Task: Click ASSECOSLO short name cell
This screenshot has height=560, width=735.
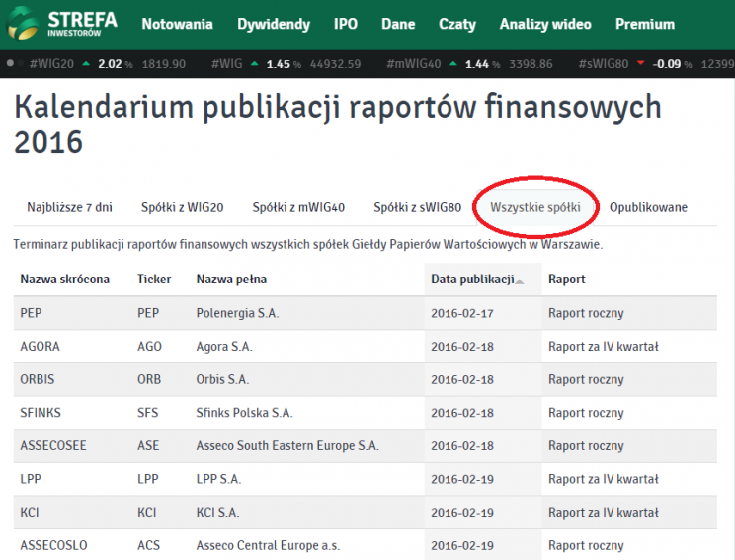Action: pos(53,546)
